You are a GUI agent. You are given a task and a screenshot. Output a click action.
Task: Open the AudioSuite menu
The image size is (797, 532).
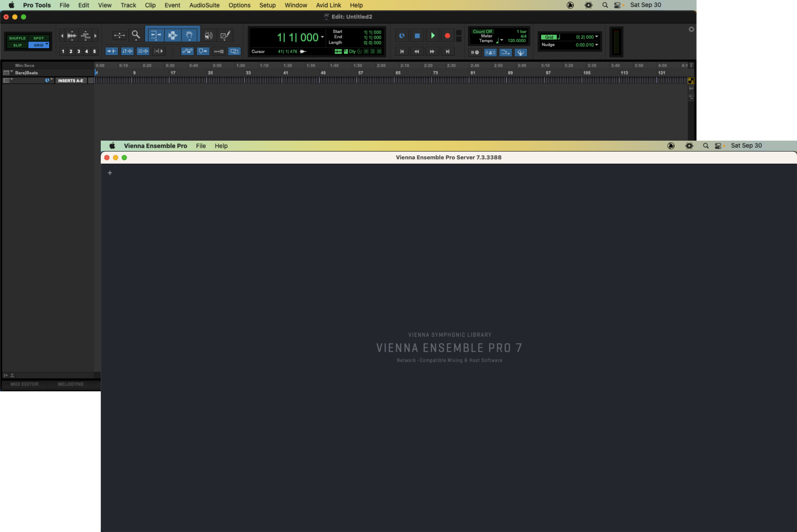[204, 5]
